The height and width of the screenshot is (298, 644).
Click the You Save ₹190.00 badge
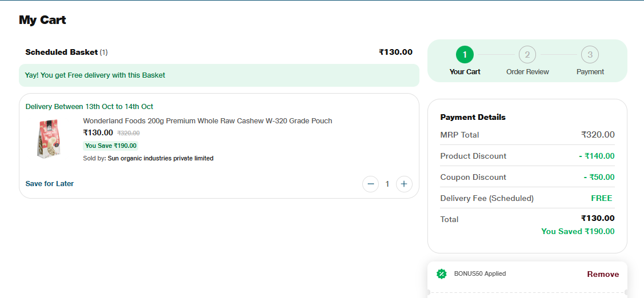[x=111, y=146]
